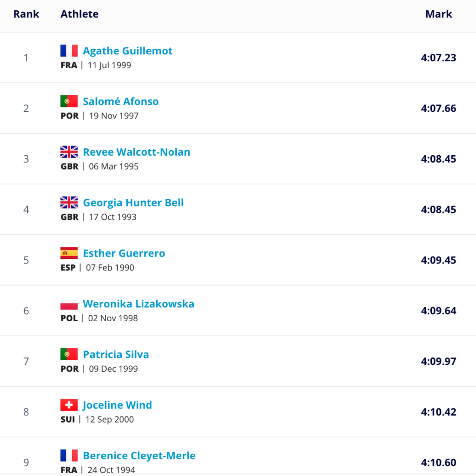Click the Polish flag beside Weronika Lizakowska
This screenshot has height=476, width=476.
[x=69, y=304]
